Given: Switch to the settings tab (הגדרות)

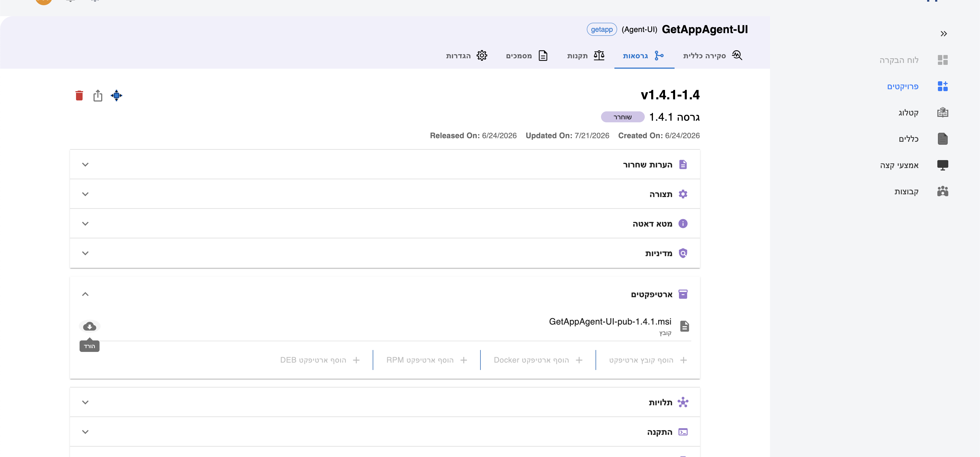Looking at the screenshot, I should (467, 56).
